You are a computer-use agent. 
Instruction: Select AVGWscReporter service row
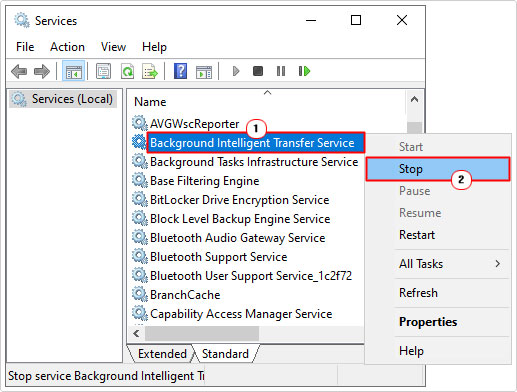click(194, 124)
